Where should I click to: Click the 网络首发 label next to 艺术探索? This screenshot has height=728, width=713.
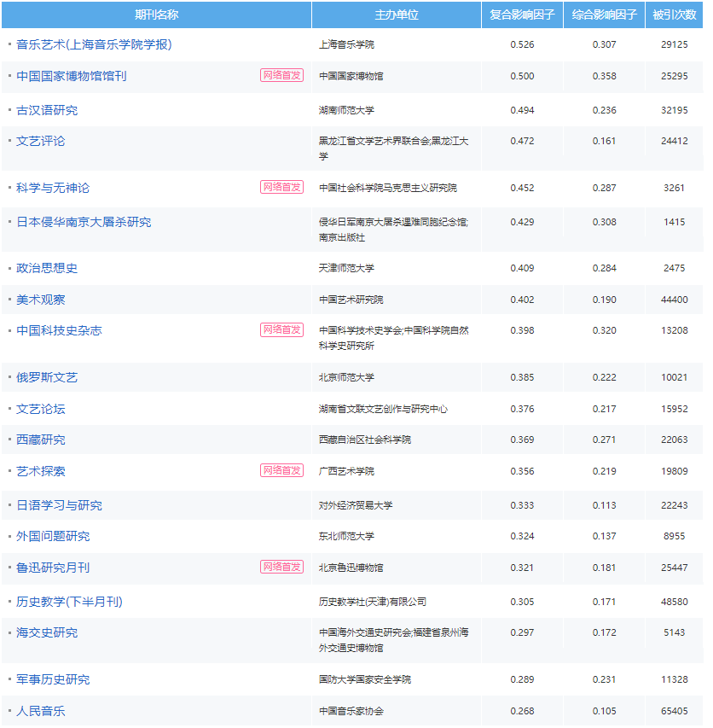point(280,470)
